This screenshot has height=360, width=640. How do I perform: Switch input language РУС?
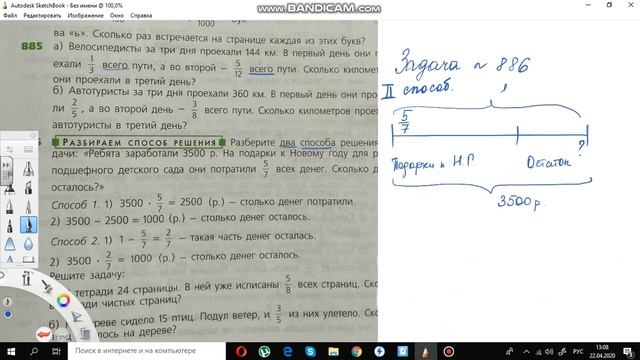pyautogui.click(x=578, y=351)
